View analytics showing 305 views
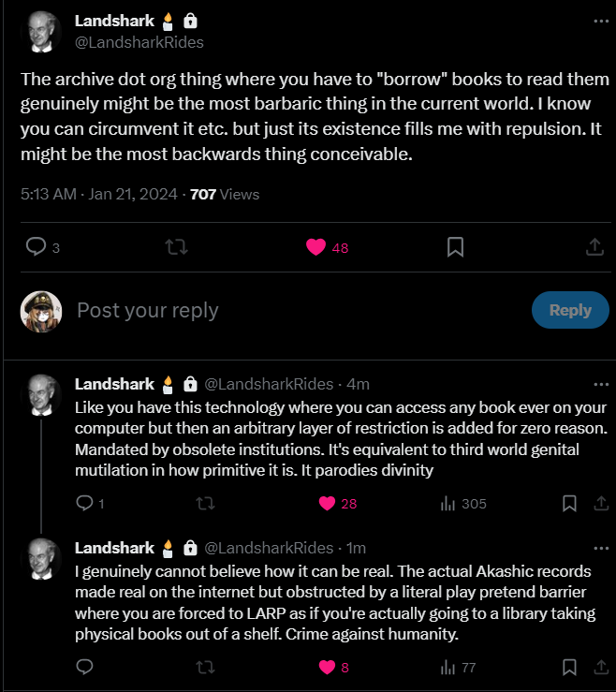Viewport: 616px width, 692px height. (x=462, y=503)
